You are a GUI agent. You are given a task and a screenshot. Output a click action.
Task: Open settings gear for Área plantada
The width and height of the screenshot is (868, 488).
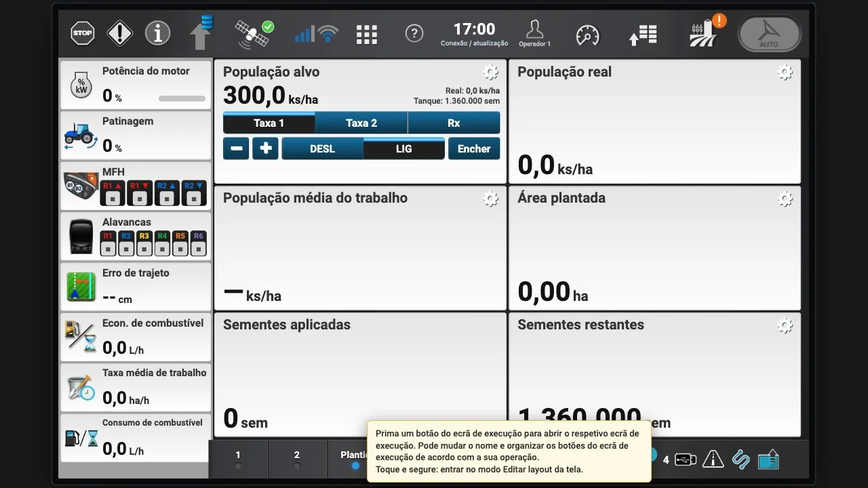click(785, 199)
